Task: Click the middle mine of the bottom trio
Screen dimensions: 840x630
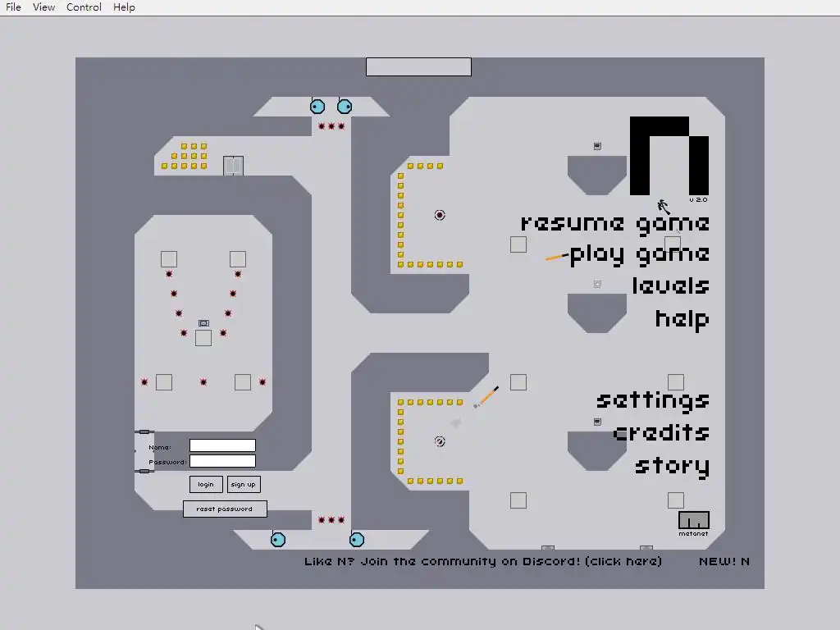Action: [x=331, y=519]
